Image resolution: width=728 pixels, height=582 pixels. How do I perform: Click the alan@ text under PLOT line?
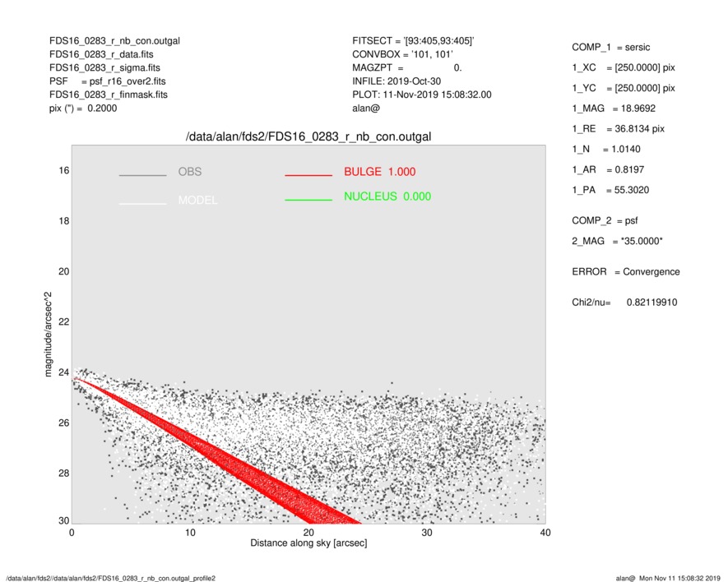(366, 109)
